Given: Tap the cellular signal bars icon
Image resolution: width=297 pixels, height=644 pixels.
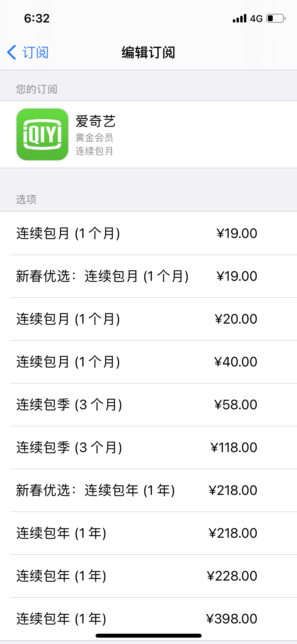Looking at the screenshot, I should pos(239,19).
